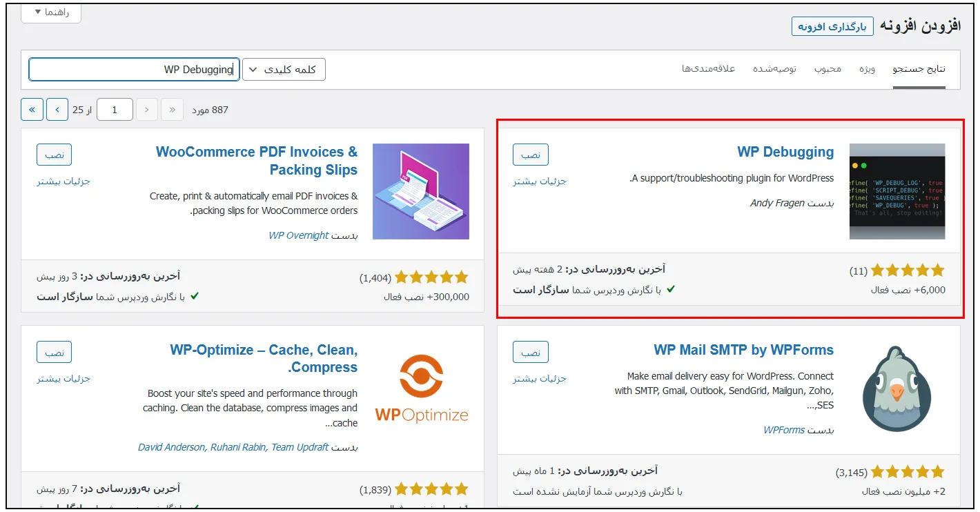Click the +6,000 نصب فعال install count

pos(908,291)
